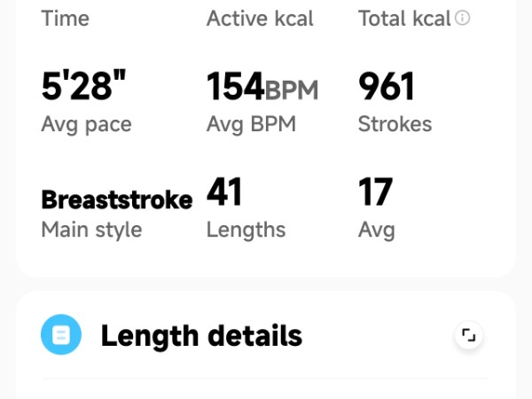The height and width of the screenshot is (399, 532).
Task: Tap the info icon beside Total kcal
Action: 462,18
